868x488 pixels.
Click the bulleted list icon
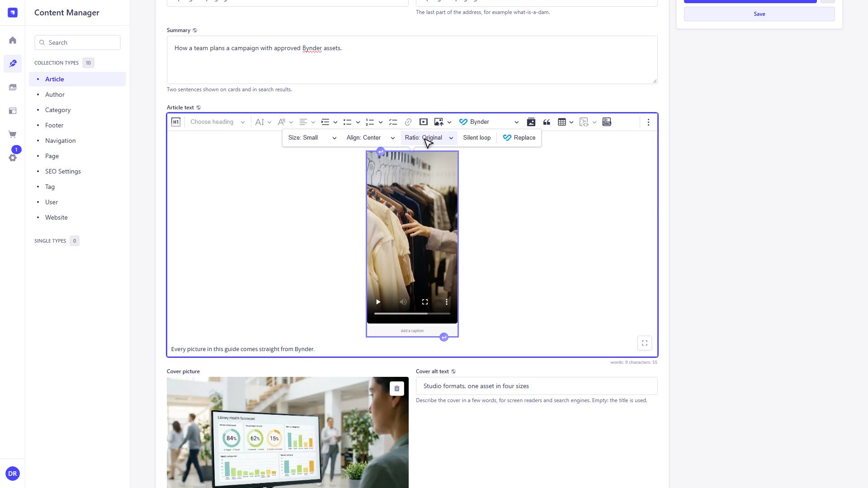347,122
